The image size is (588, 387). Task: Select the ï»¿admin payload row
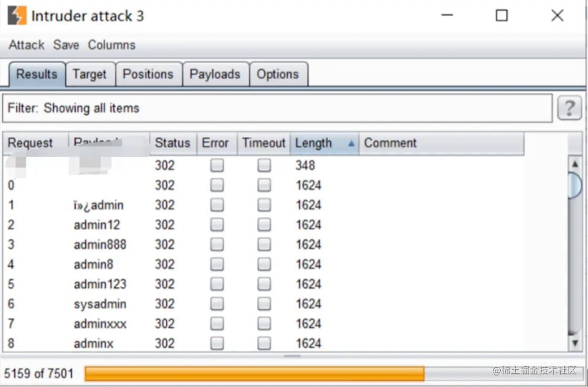(263, 205)
